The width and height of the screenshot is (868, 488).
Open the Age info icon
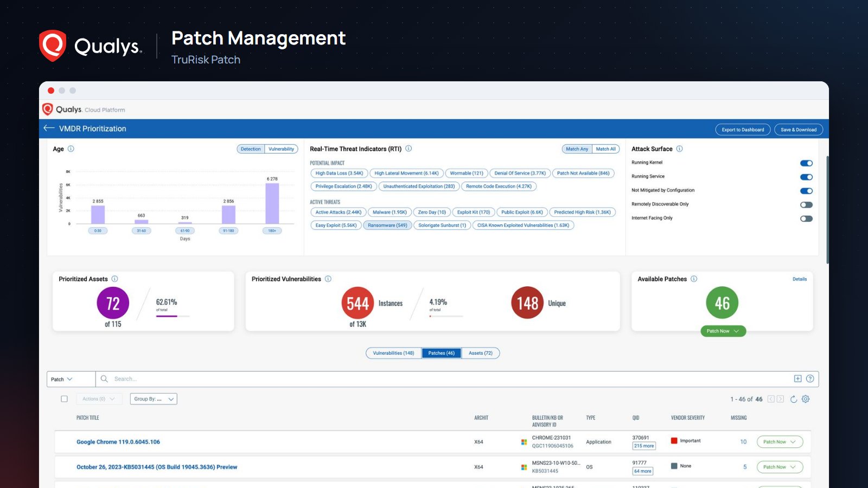(x=71, y=149)
